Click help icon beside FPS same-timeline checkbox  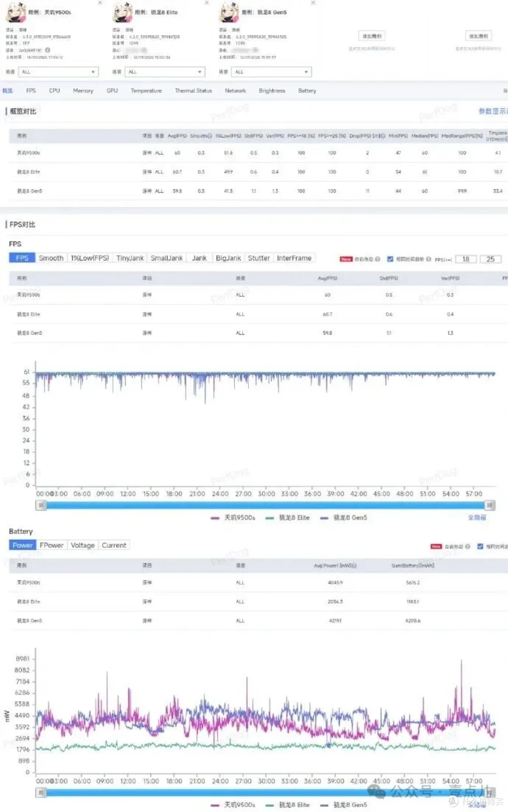429,259
